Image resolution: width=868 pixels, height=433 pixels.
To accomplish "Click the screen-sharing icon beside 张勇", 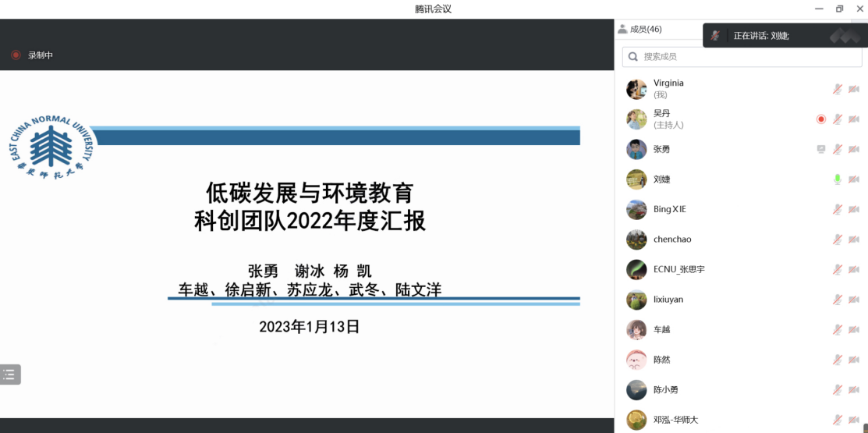I will point(820,149).
